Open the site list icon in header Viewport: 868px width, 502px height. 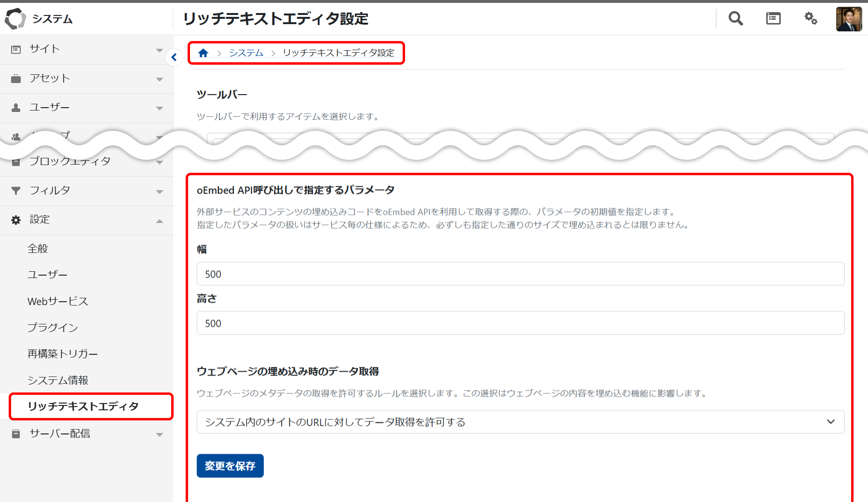click(x=773, y=19)
